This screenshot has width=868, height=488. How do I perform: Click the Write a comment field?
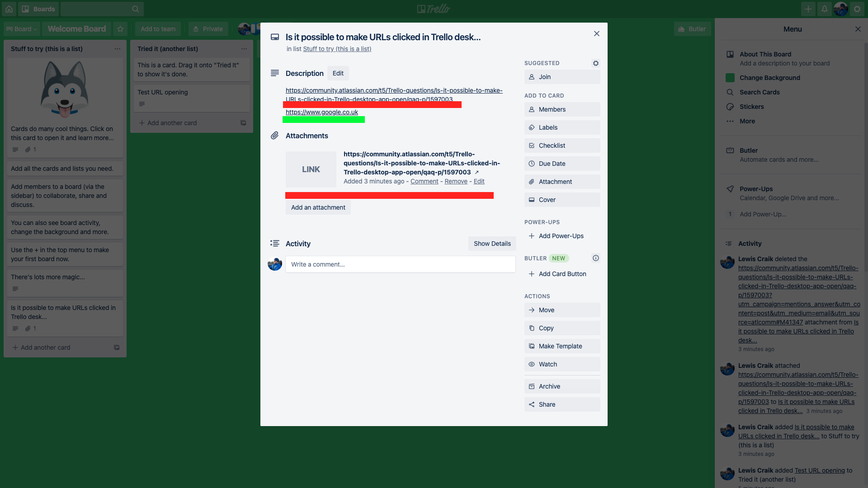coord(401,264)
